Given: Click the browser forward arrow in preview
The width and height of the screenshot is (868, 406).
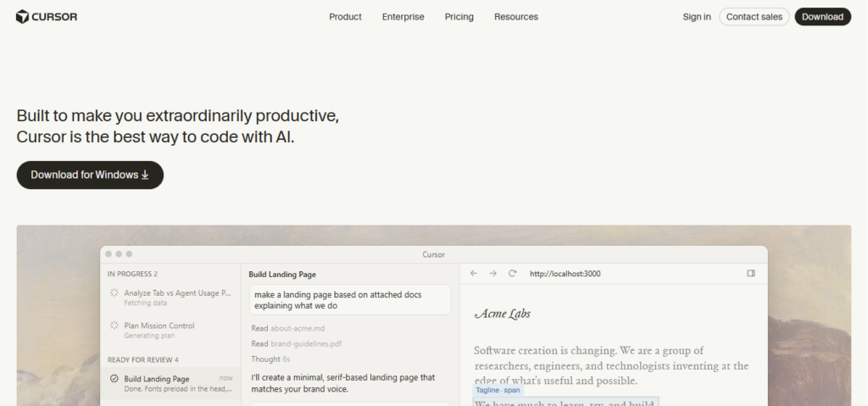Looking at the screenshot, I should pyautogui.click(x=492, y=274).
